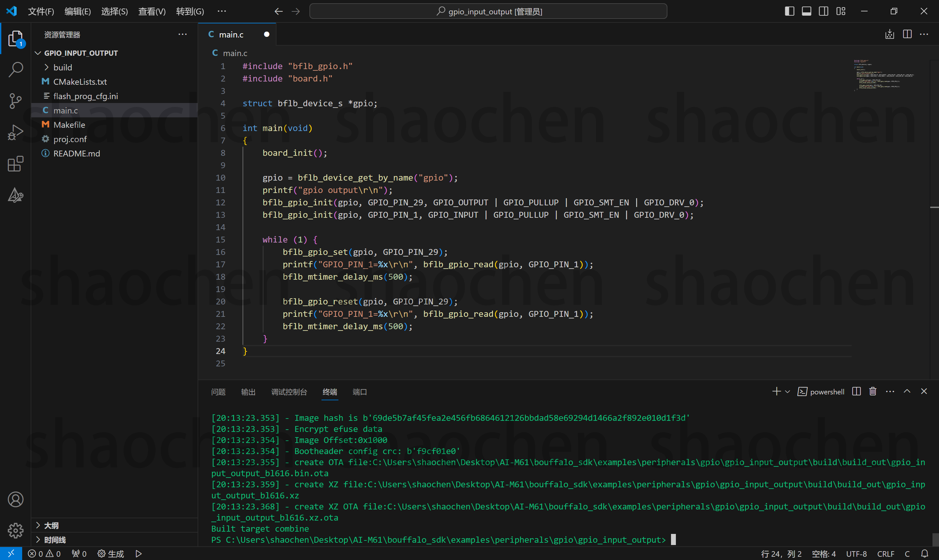
Task: Go forward using the navigation arrow
Action: (295, 11)
